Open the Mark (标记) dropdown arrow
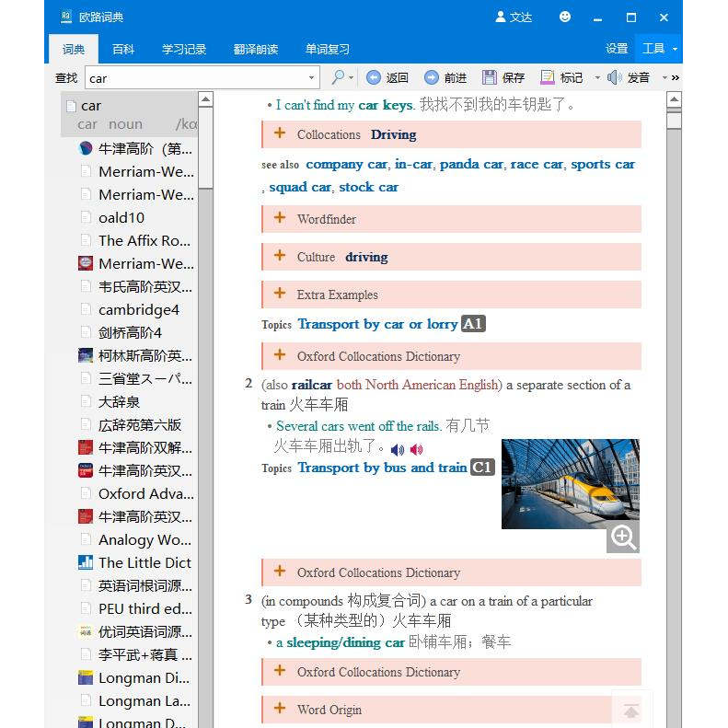Viewport: 728px width, 728px height. click(x=597, y=77)
